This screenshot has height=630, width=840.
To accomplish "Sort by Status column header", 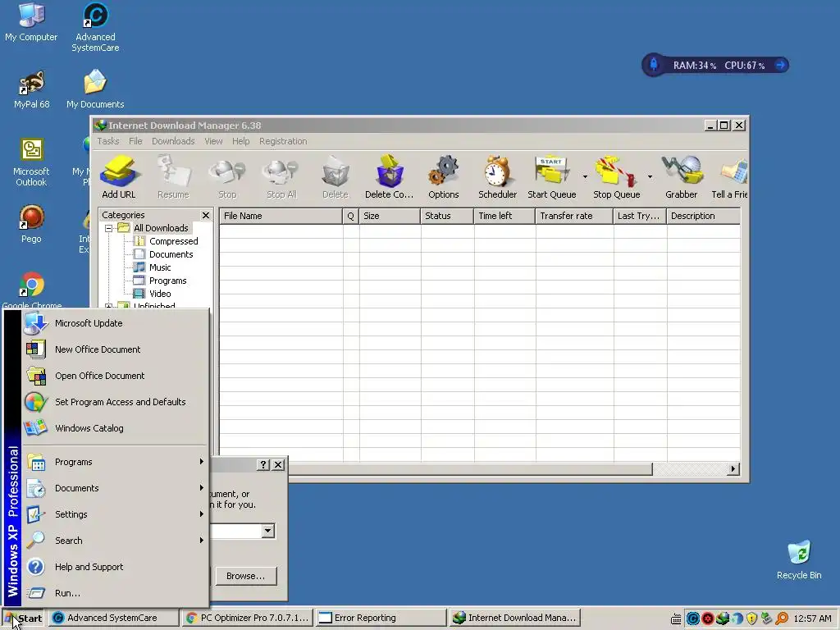I will pyautogui.click(x=447, y=216).
